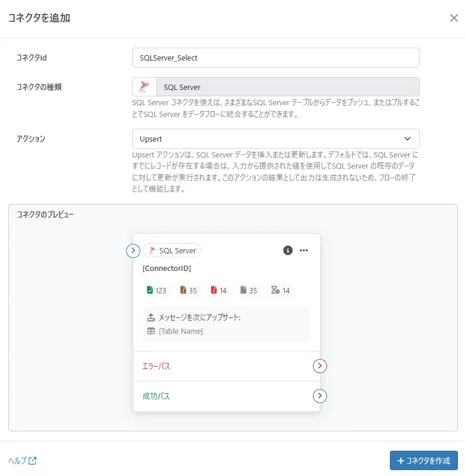Click the SQL Server logo in the connector type field
The image size is (465, 476).
pyautogui.click(x=144, y=87)
